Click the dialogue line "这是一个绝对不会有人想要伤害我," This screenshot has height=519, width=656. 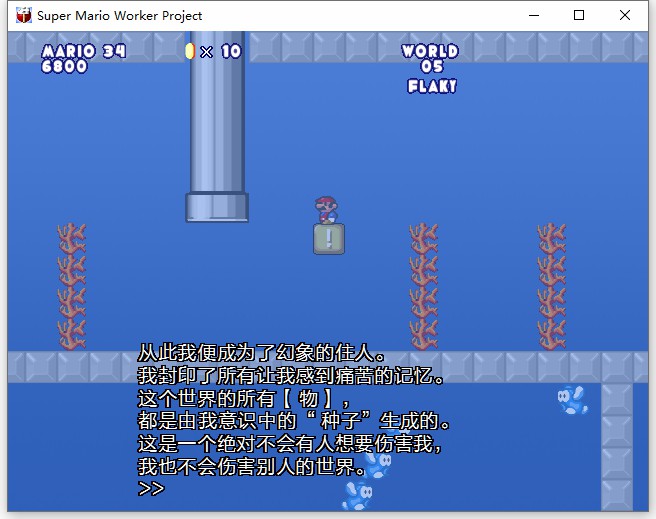(290, 443)
